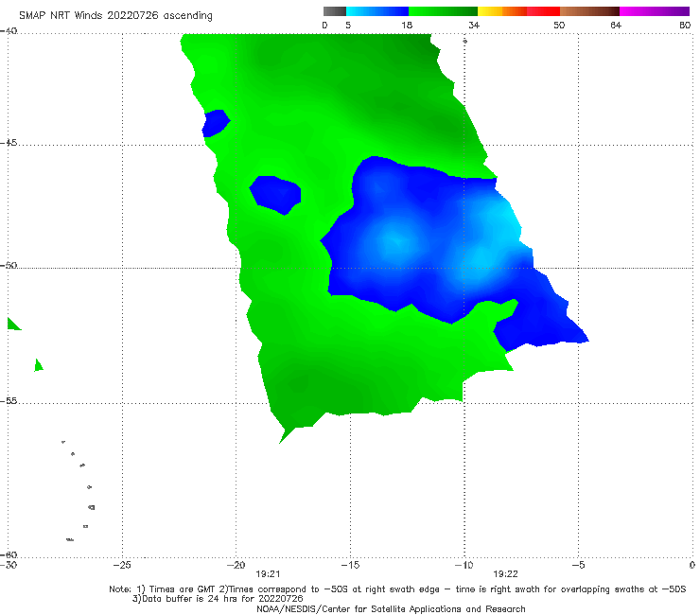Image resolution: width=700 pixels, height=615 pixels.
Task: Click the longitude label '-5'
Action: click(578, 565)
